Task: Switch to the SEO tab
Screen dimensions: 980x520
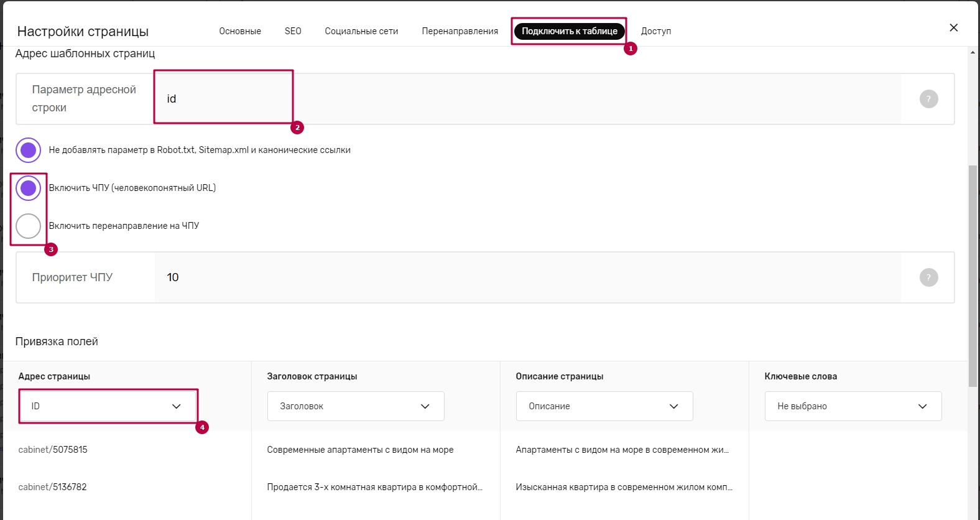Action: [x=293, y=31]
